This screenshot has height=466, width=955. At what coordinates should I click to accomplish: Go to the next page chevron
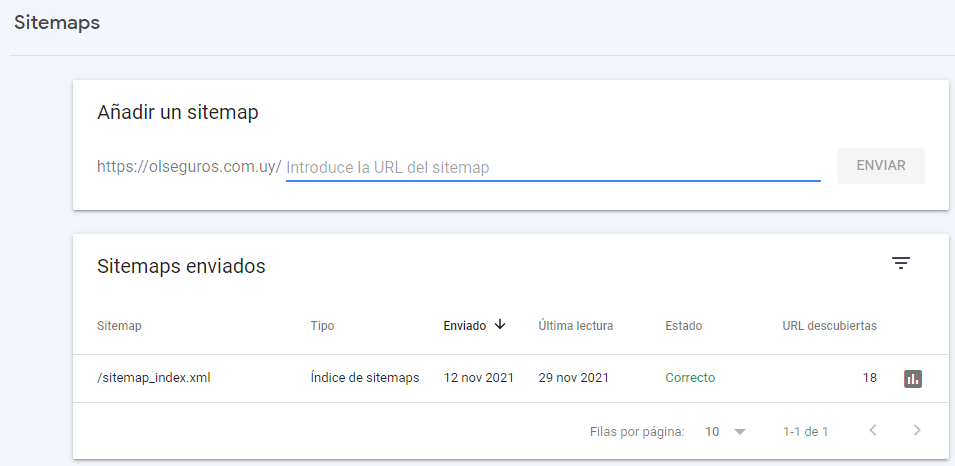coord(917,431)
